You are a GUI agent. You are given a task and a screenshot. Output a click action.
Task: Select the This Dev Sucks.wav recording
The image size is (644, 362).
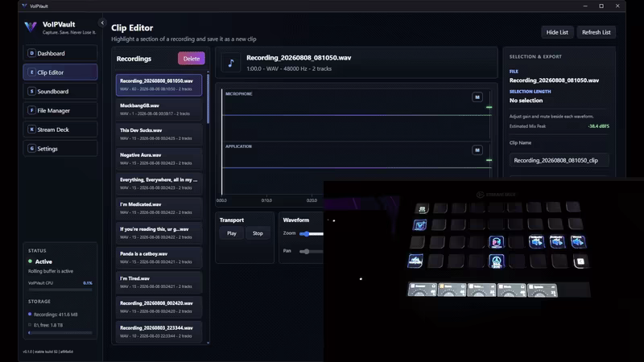tap(159, 134)
